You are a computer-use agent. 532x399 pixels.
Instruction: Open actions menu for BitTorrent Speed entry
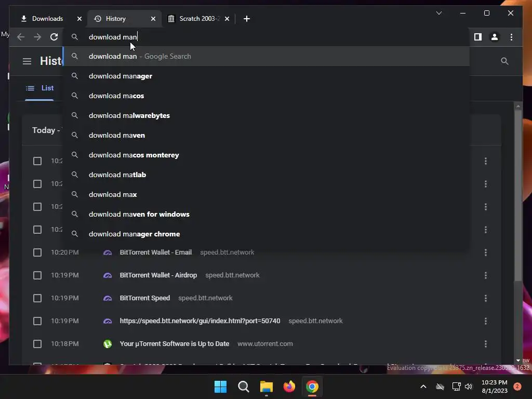[486, 298]
